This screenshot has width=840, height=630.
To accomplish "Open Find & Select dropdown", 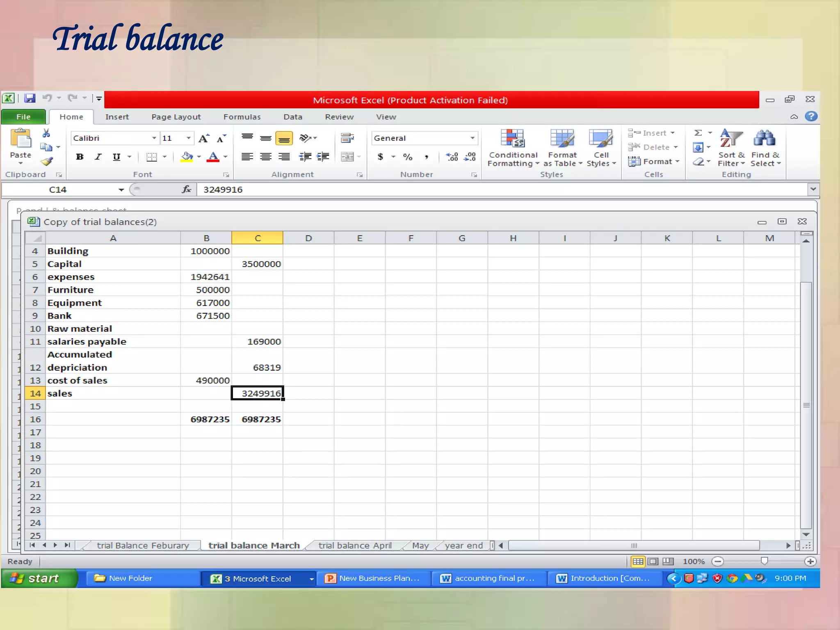I will click(x=765, y=148).
